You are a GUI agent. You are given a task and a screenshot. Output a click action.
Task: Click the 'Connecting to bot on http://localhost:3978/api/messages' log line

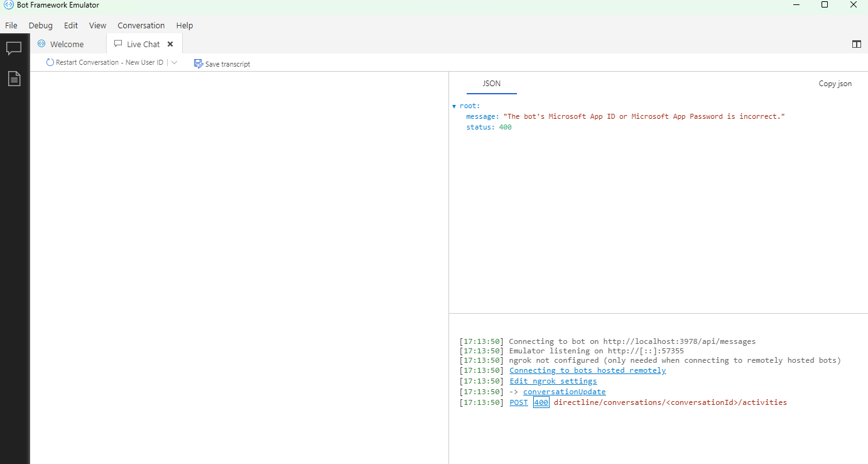tap(632, 341)
